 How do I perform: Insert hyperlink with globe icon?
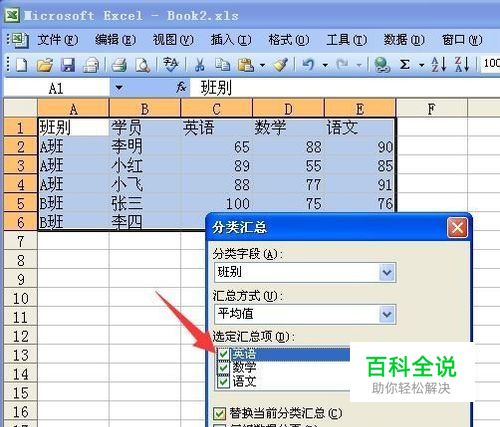pyautogui.click(x=382, y=64)
